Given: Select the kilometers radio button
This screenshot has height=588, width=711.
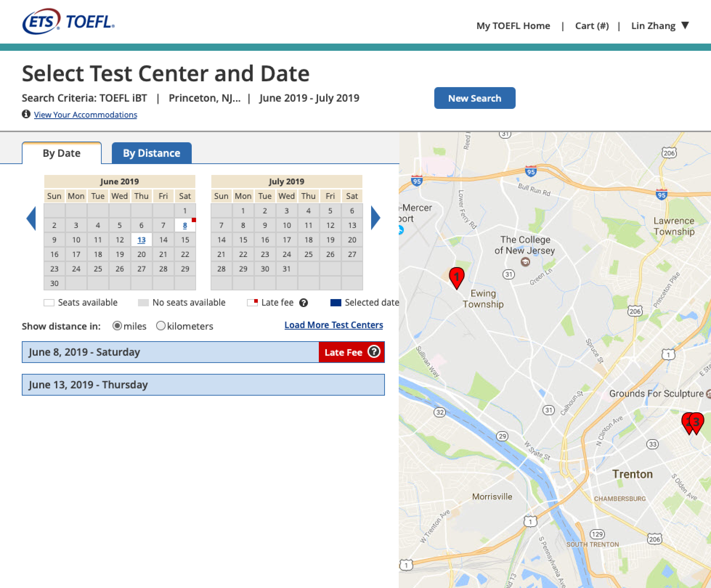Looking at the screenshot, I should [x=161, y=326].
